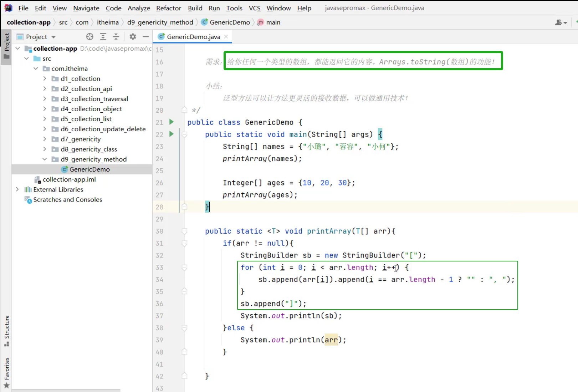Select the GenericDemo class in project tree
Image resolution: width=578 pixels, height=392 pixels.
pyautogui.click(x=82, y=169)
